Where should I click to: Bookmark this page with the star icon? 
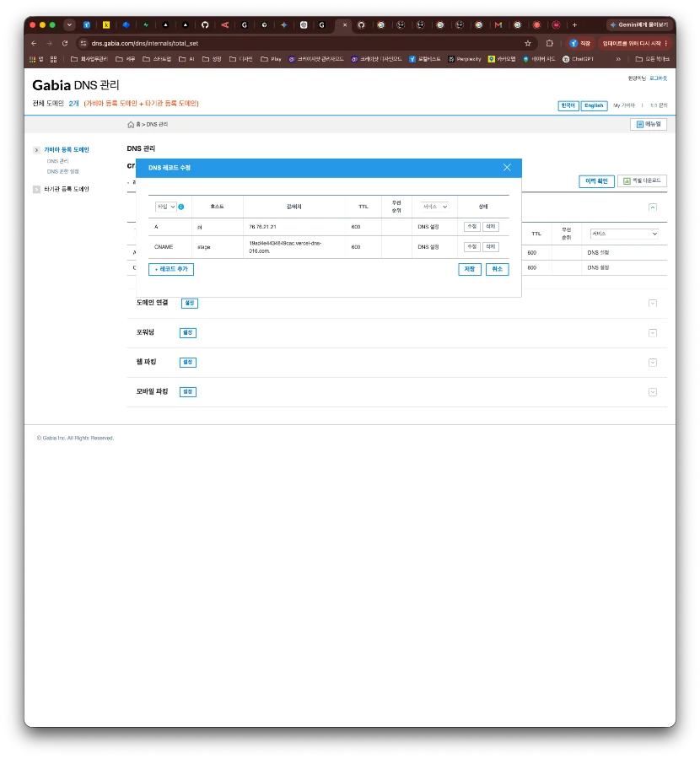coord(528,44)
